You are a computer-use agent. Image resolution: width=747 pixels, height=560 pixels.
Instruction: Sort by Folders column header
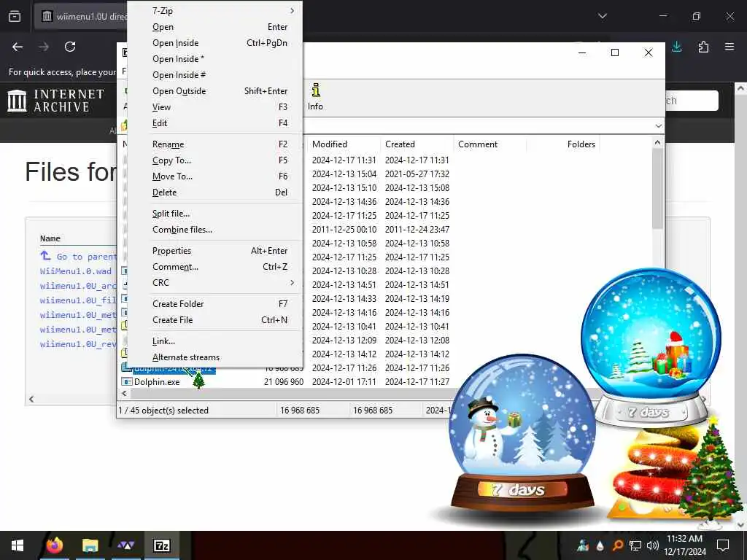[562, 144]
